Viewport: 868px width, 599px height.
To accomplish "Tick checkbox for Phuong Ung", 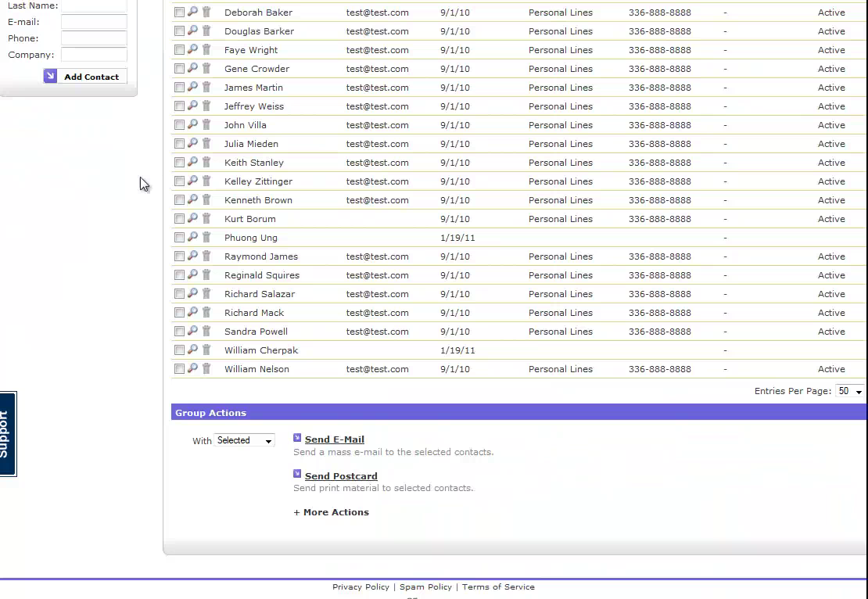I will pyautogui.click(x=179, y=238).
